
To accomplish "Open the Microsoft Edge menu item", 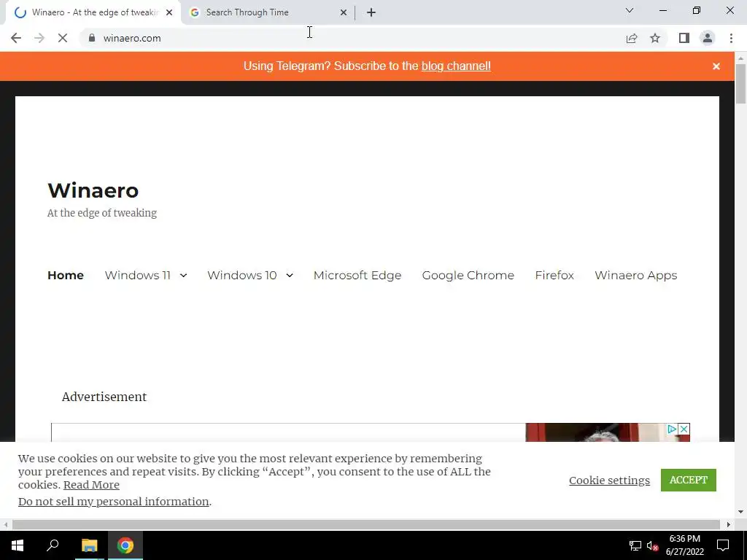I will coord(357,275).
